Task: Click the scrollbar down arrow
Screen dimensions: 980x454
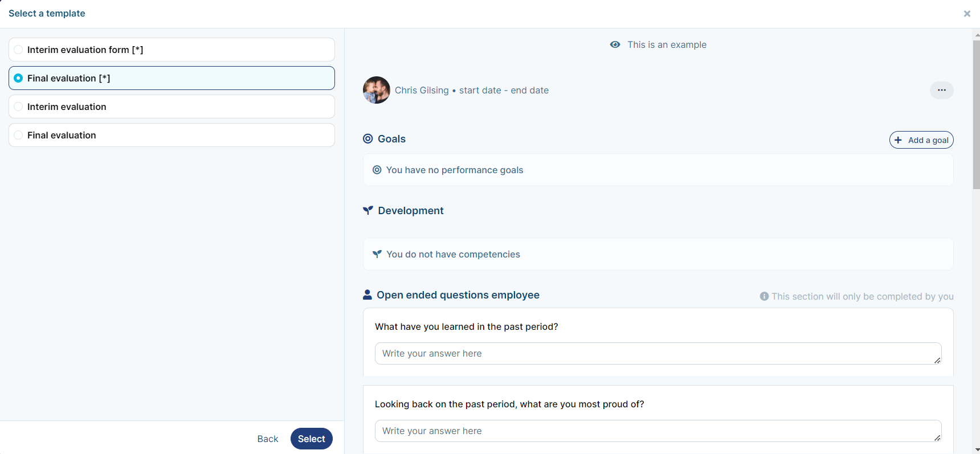Action: [x=977, y=449]
